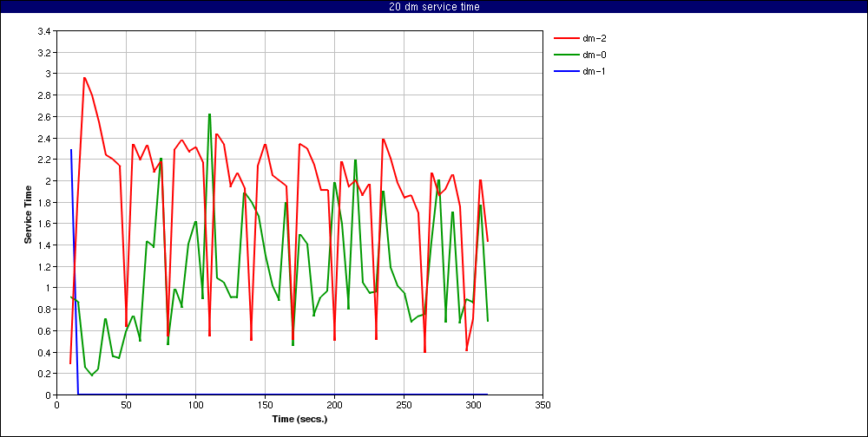868x437 pixels.
Task: Select the dm-2 legend label
Action: (x=594, y=39)
